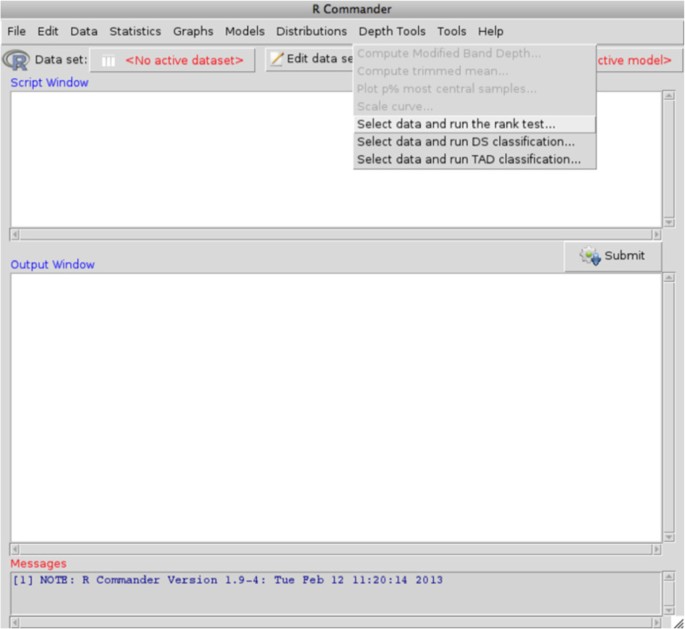Click the disabled Scale curve entry
This screenshot has width=685, height=629.
[474, 106]
